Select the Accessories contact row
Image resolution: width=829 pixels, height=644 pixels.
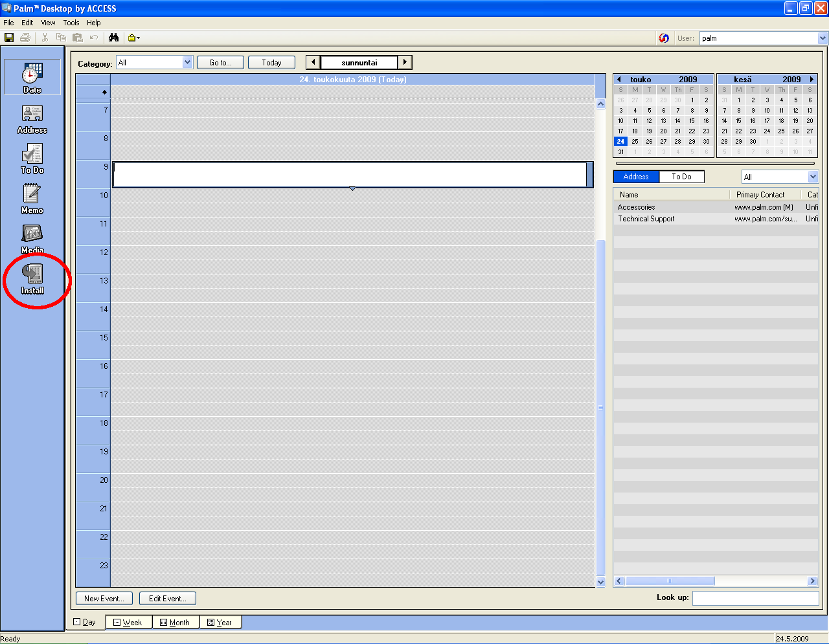(716, 207)
